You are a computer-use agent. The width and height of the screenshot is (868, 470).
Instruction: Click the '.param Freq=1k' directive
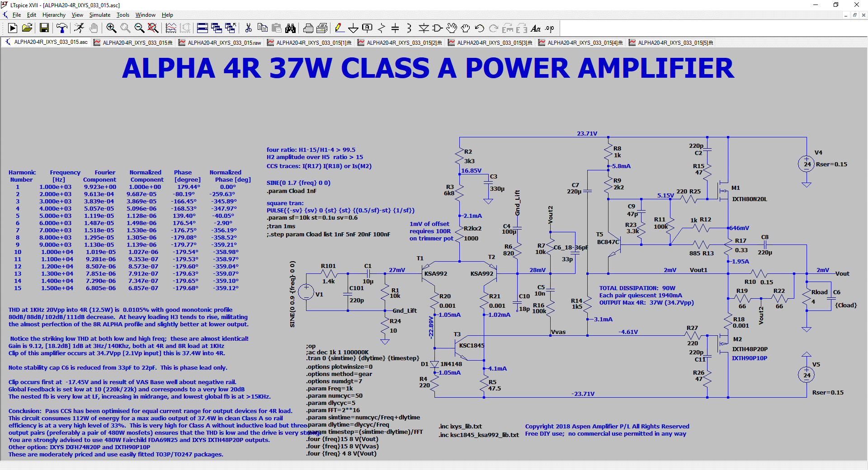tap(330, 388)
